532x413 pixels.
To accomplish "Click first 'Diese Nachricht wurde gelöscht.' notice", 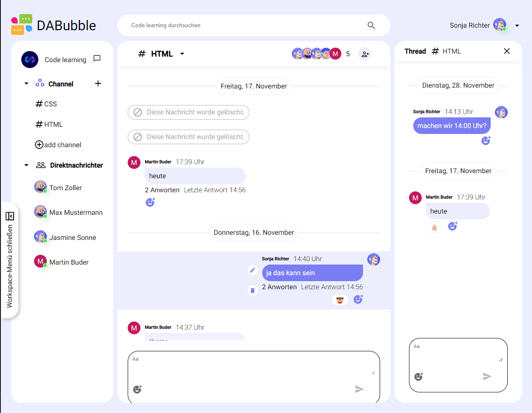I will tap(189, 112).
